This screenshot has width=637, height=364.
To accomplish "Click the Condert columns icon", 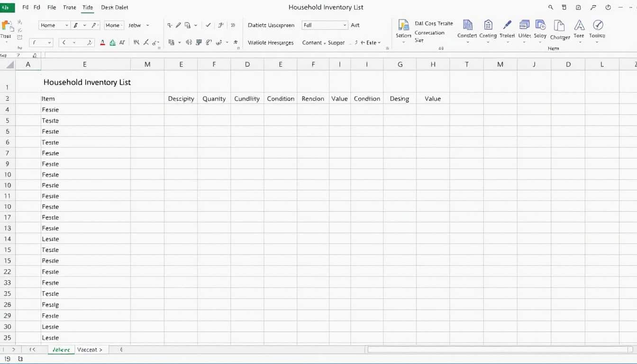I will pos(467,25).
